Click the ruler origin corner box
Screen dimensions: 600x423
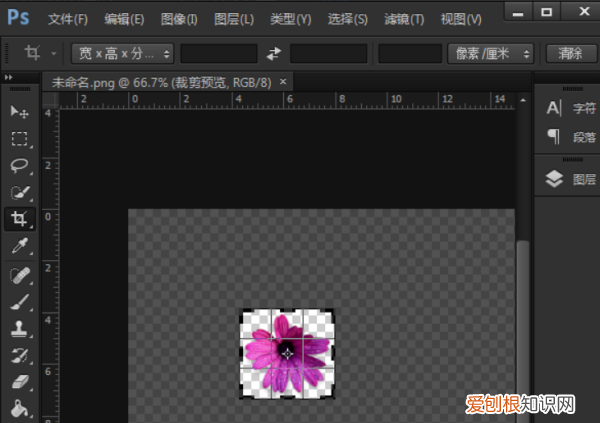pos(50,100)
